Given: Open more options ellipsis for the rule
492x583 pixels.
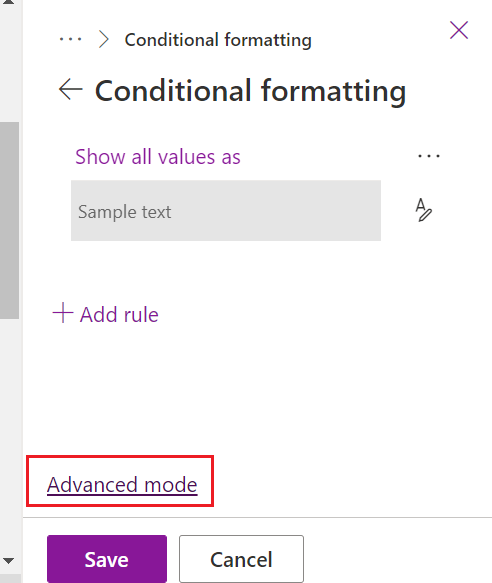Looking at the screenshot, I should (428, 156).
